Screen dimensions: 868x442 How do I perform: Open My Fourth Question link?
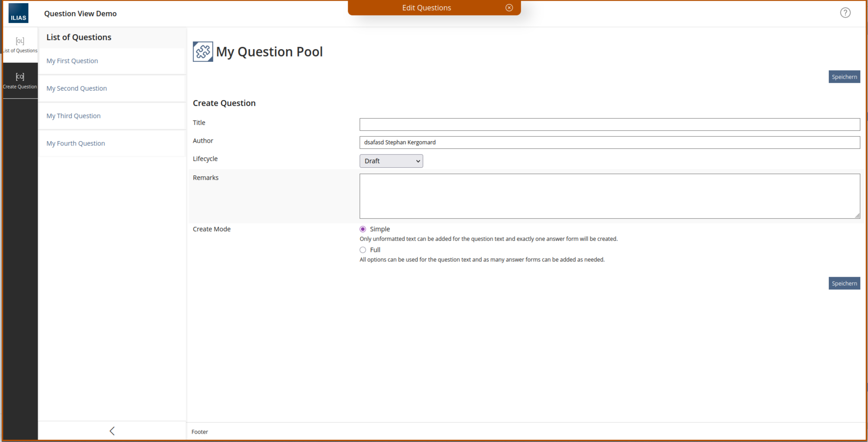point(75,144)
